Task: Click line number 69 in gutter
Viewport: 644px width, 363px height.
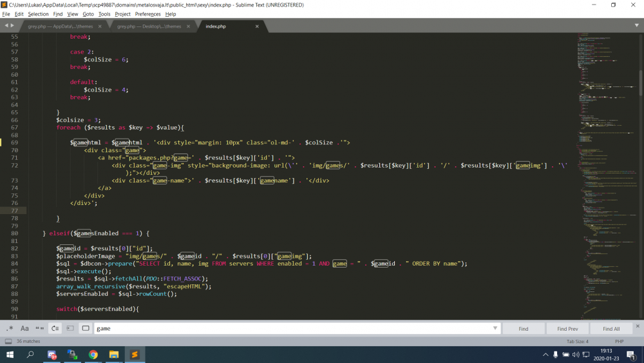Action: pos(14,142)
